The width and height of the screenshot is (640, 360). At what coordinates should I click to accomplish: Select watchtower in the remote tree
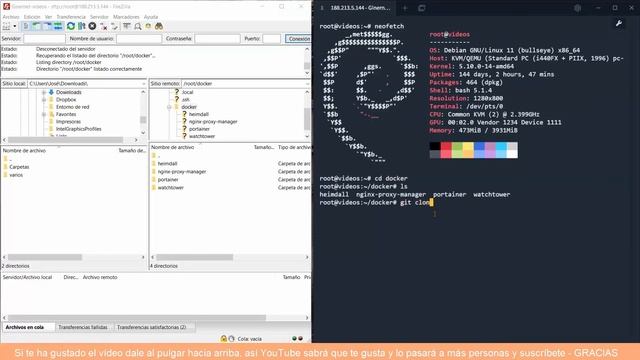click(x=202, y=136)
